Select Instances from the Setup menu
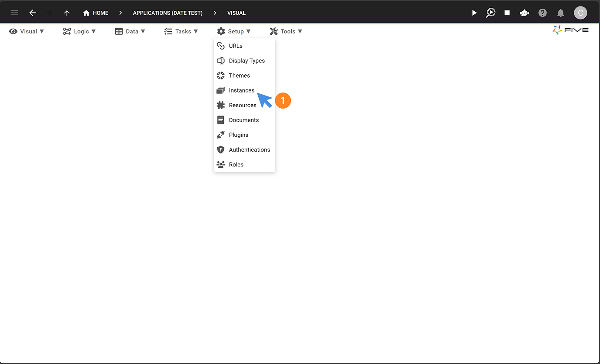600x364 pixels. (241, 90)
